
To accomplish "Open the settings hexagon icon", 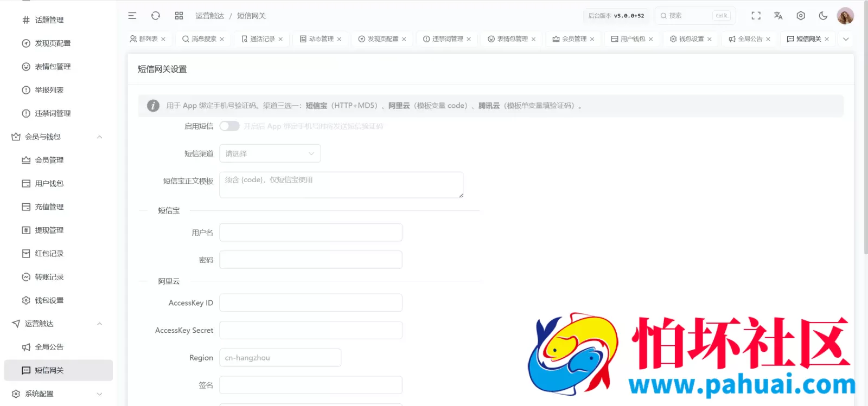I will click(801, 16).
